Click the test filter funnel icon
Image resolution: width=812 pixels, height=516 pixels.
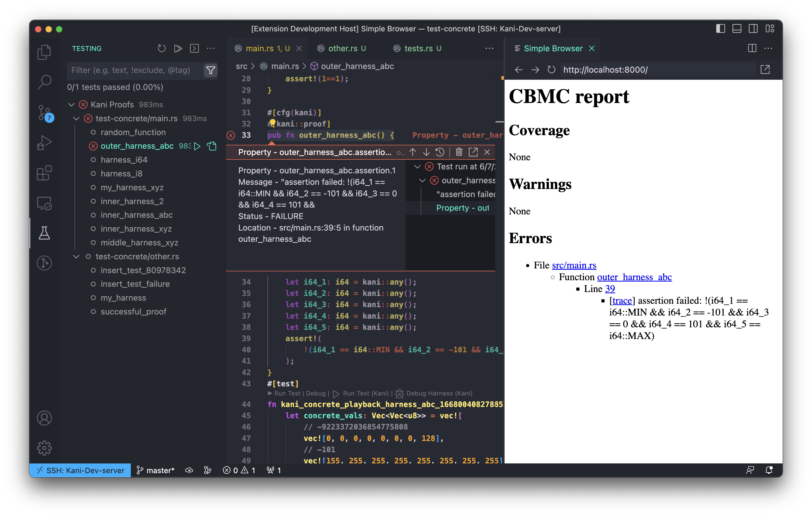click(x=211, y=70)
